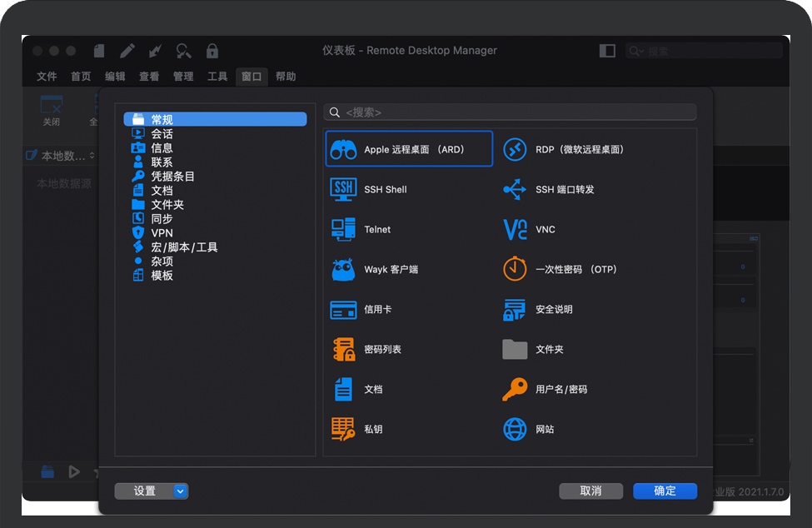Select the 会话 category in the list
This screenshot has height=528, width=812.
point(163,134)
